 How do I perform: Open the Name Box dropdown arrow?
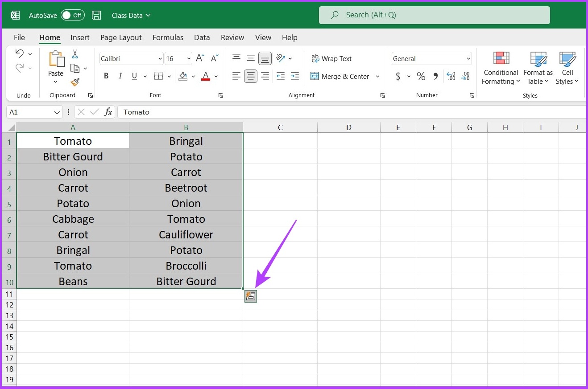coord(57,112)
